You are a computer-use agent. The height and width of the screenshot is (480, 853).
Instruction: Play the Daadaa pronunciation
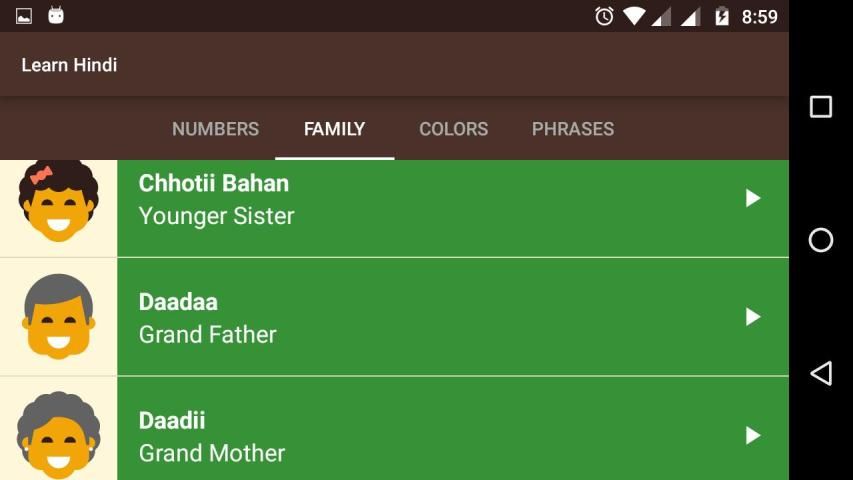(753, 317)
